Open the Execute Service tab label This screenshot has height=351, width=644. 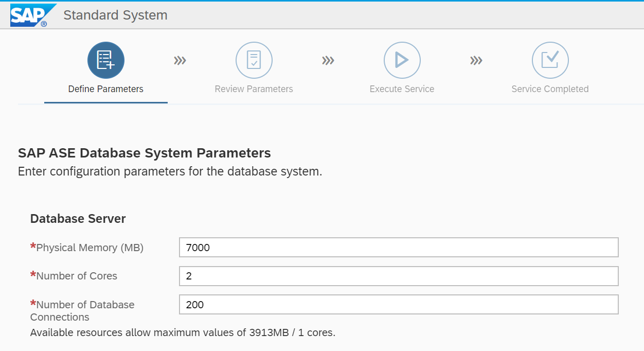402,89
